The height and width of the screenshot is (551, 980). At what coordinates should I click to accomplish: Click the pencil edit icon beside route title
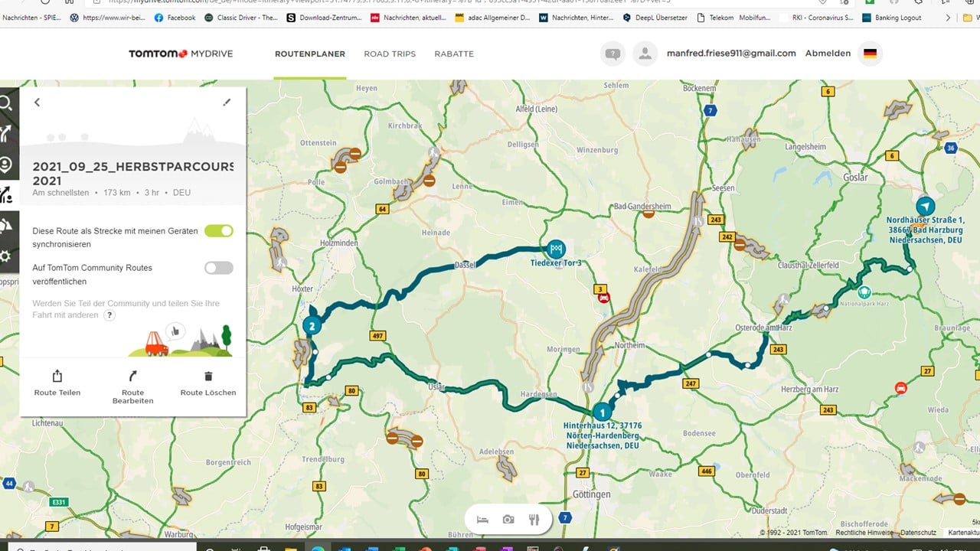point(227,103)
